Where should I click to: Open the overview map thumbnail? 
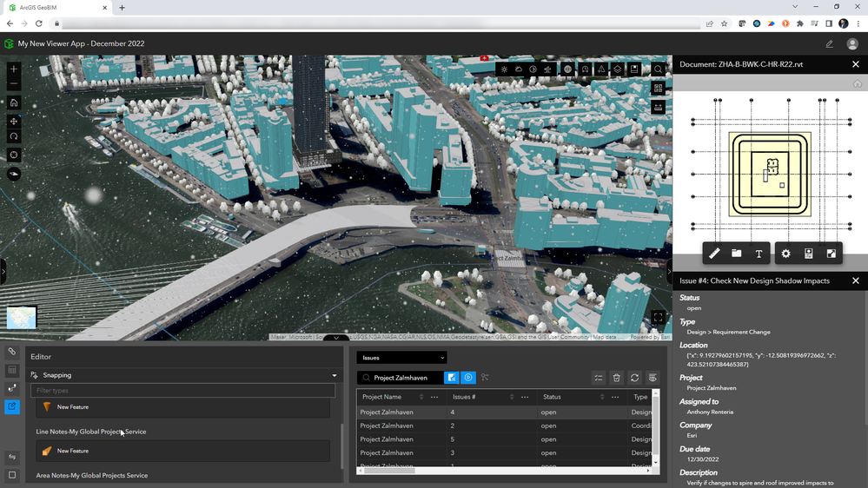coord(22,318)
